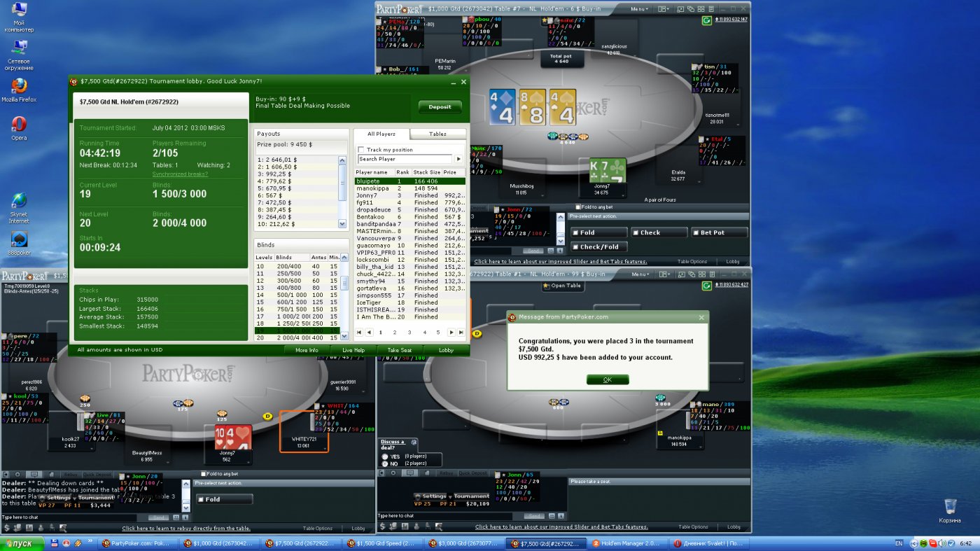Click OK in PartyPoker congratulations message
Image resolution: width=980 pixels, height=551 pixels.
[608, 379]
